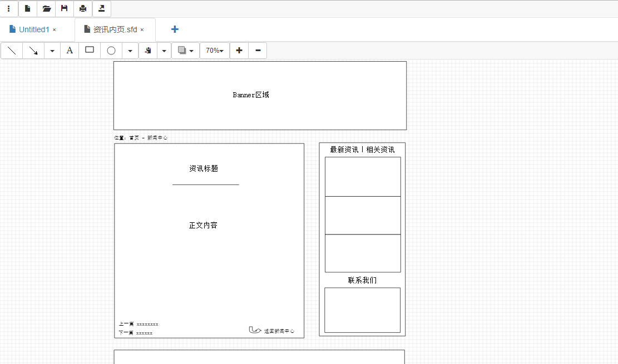618x364 pixels.
Task: Open the shadow style dropdown
Action: click(185, 51)
